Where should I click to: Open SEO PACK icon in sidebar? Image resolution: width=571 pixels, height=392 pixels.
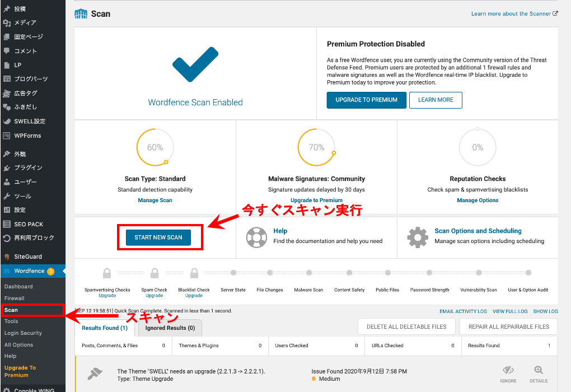(x=7, y=224)
